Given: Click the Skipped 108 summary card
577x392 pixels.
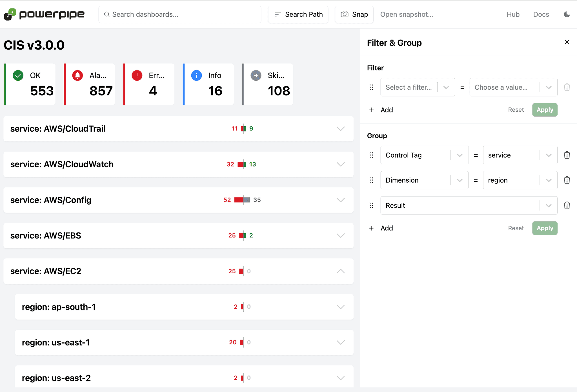Looking at the screenshot, I should click(x=268, y=84).
